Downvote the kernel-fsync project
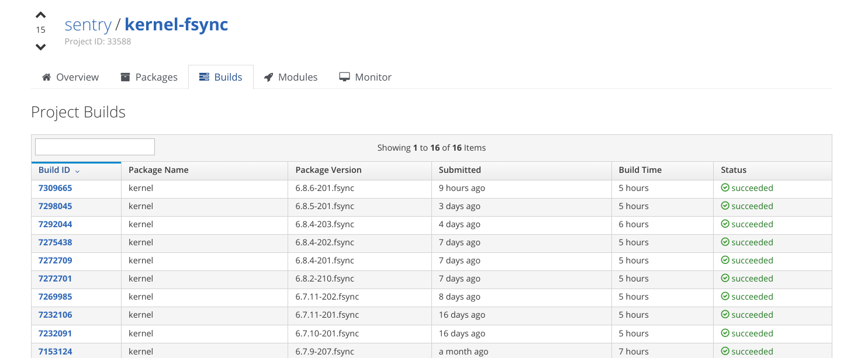The width and height of the screenshot is (868, 358). pyautogui.click(x=40, y=47)
